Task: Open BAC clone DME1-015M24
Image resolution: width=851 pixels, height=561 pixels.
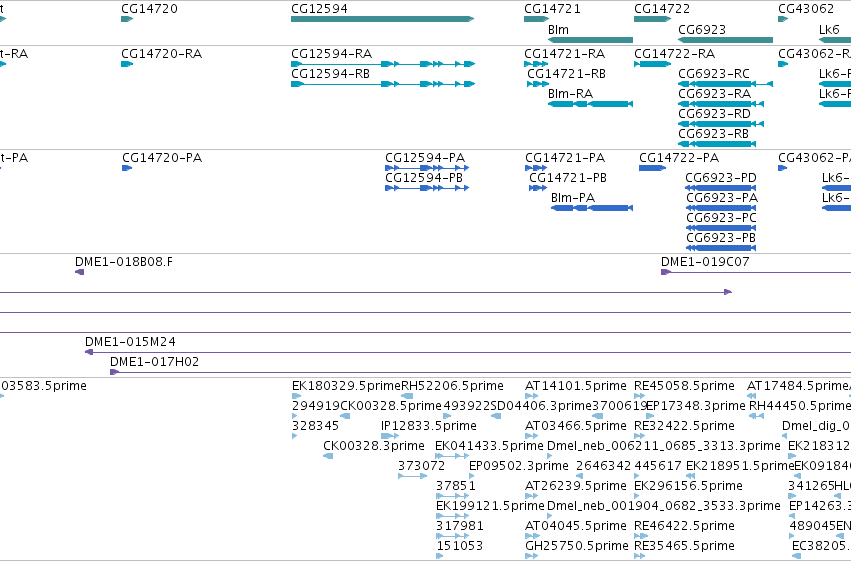Action: pyautogui.click(x=130, y=342)
